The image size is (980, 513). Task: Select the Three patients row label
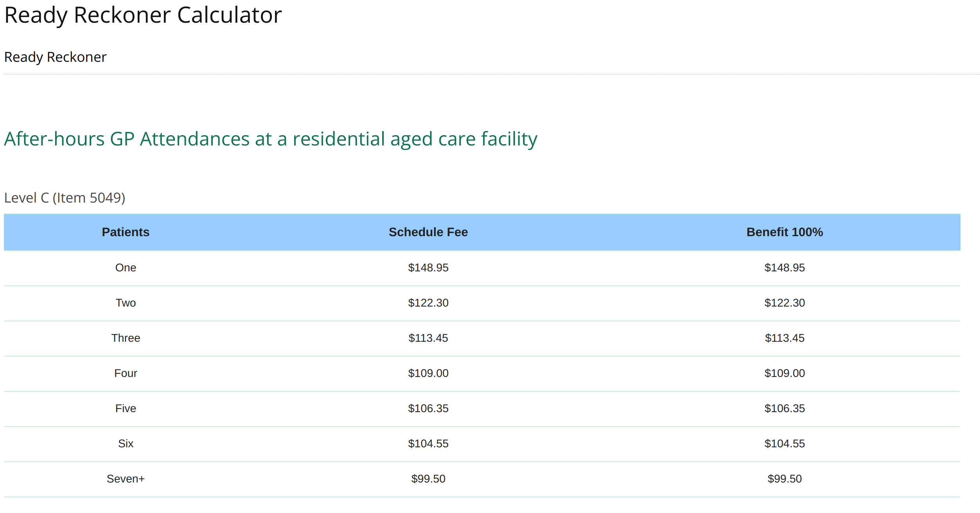tap(126, 338)
